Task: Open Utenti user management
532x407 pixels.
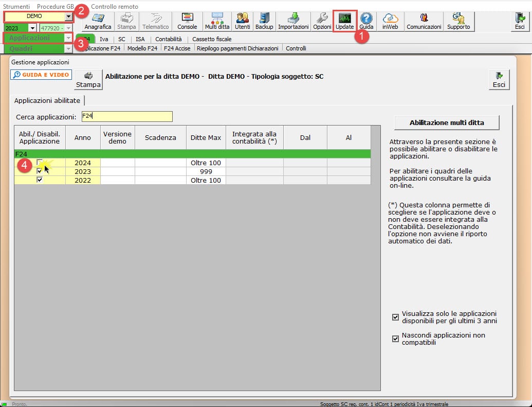Action: point(242,21)
